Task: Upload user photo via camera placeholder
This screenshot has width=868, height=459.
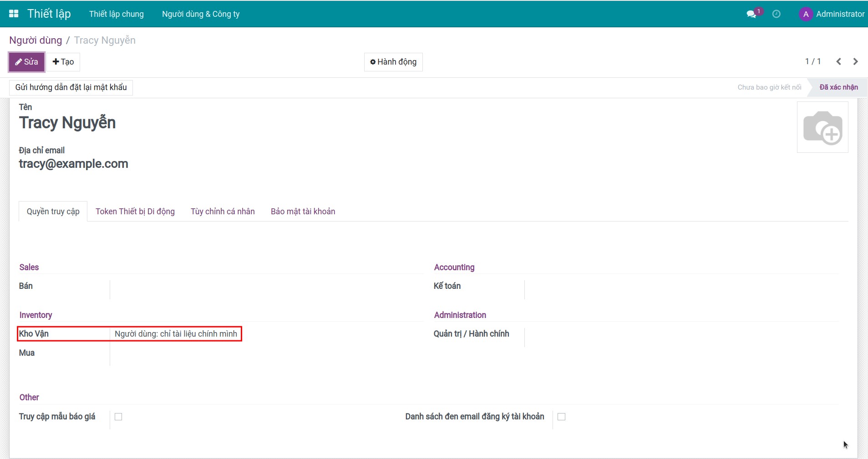Action: click(x=822, y=127)
